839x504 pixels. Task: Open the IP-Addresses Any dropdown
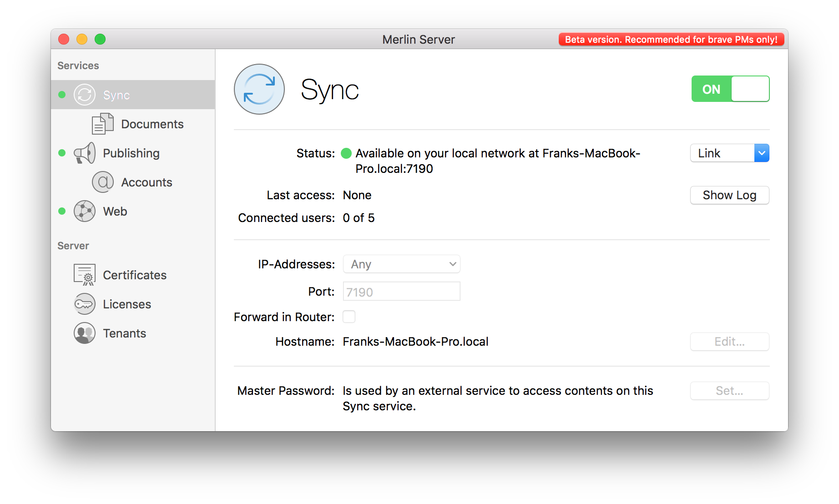pyautogui.click(x=401, y=264)
